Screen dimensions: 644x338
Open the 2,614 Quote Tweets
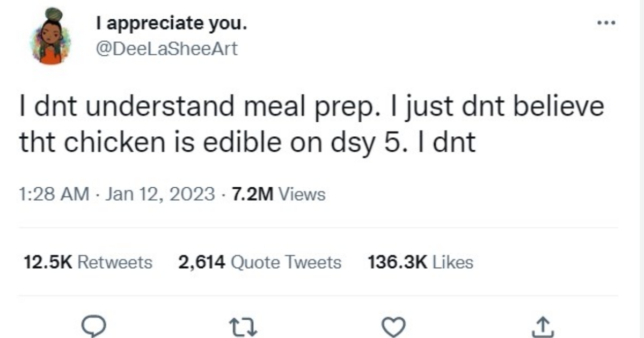coord(258,262)
